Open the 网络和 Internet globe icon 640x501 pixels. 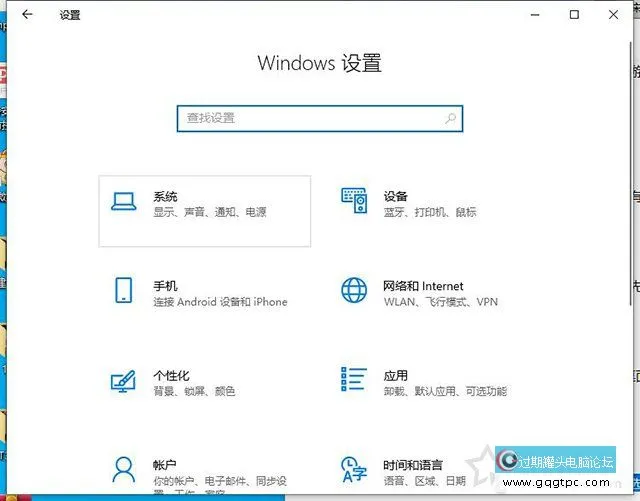pyautogui.click(x=354, y=290)
